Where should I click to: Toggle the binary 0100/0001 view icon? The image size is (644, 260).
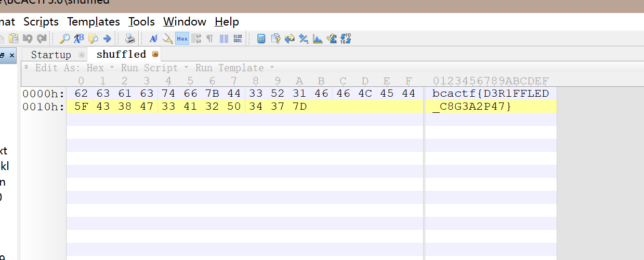click(x=238, y=38)
